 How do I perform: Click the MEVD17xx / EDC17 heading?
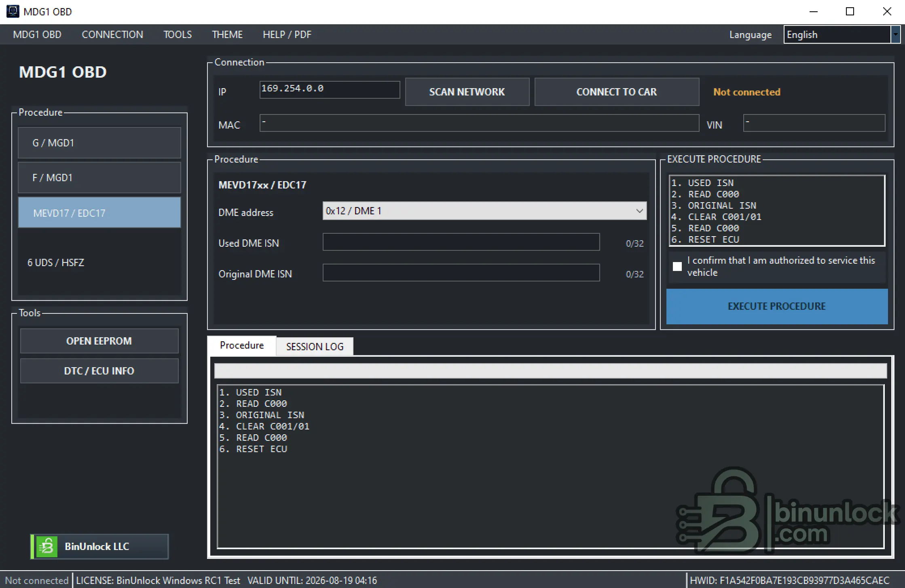tap(262, 185)
